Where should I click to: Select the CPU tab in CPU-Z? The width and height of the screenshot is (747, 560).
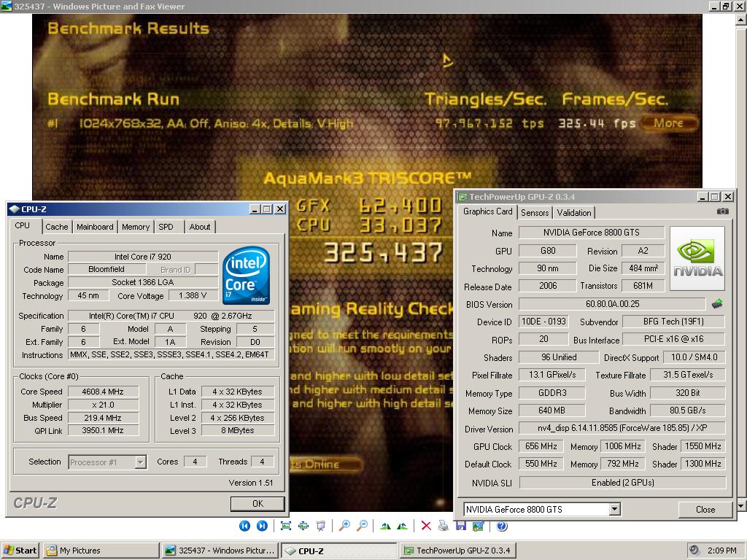pyautogui.click(x=22, y=226)
